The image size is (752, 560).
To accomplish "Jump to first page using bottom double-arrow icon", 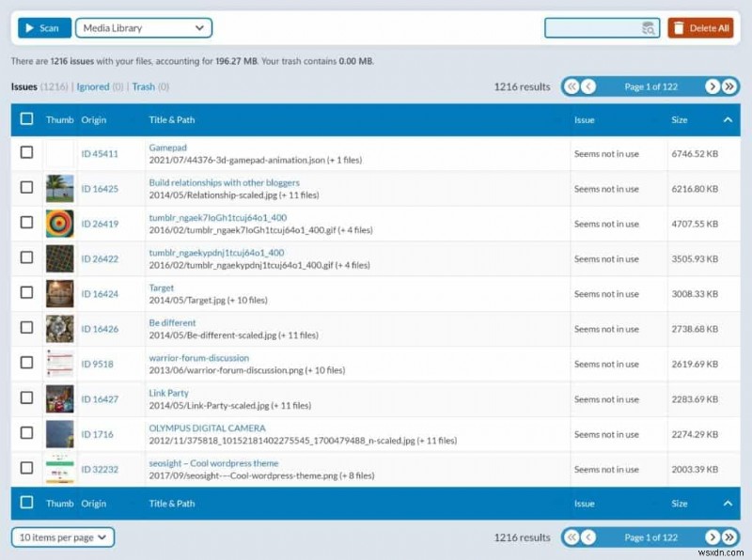I will tap(572, 537).
